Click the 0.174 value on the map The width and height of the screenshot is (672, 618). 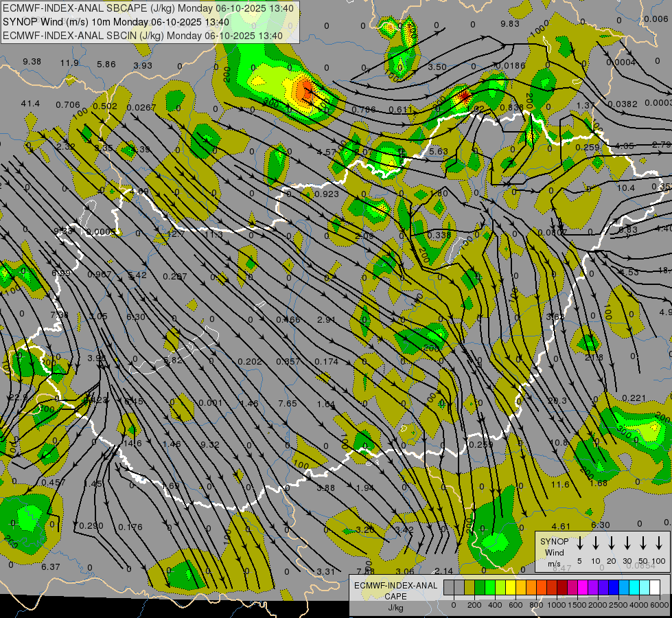tap(327, 362)
